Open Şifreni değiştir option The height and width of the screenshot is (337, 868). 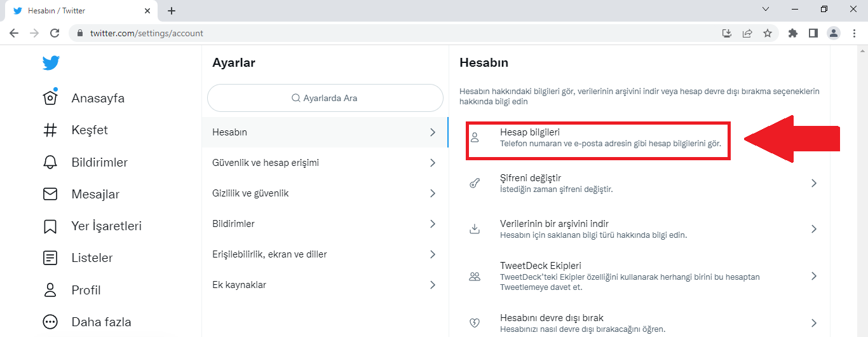(639, 183)
